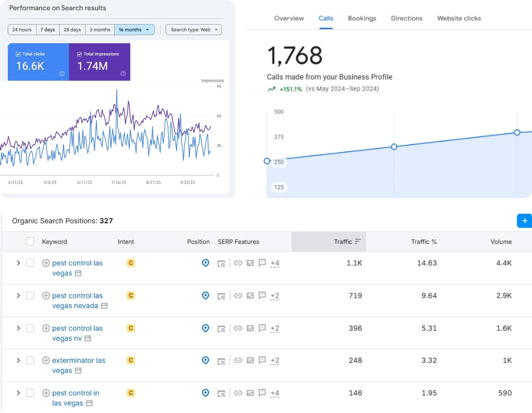Click +2 more SERP features for exterminator las vegas

[275, 361]
